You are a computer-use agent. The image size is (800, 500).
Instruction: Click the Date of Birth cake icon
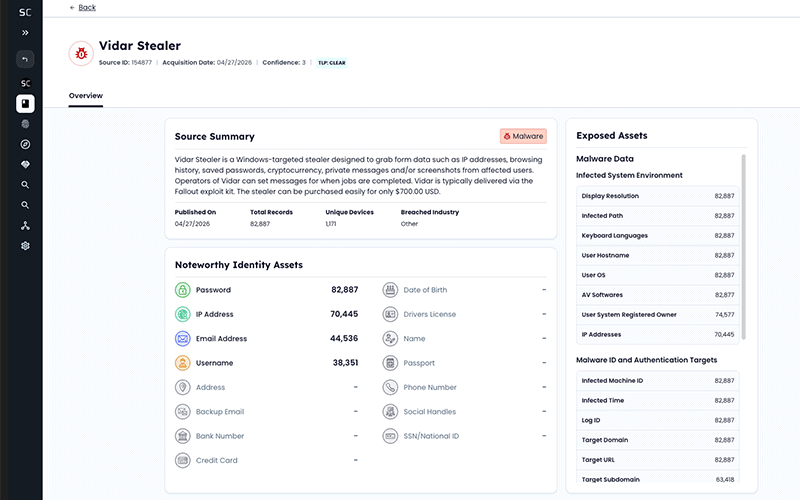click(390, 290)
